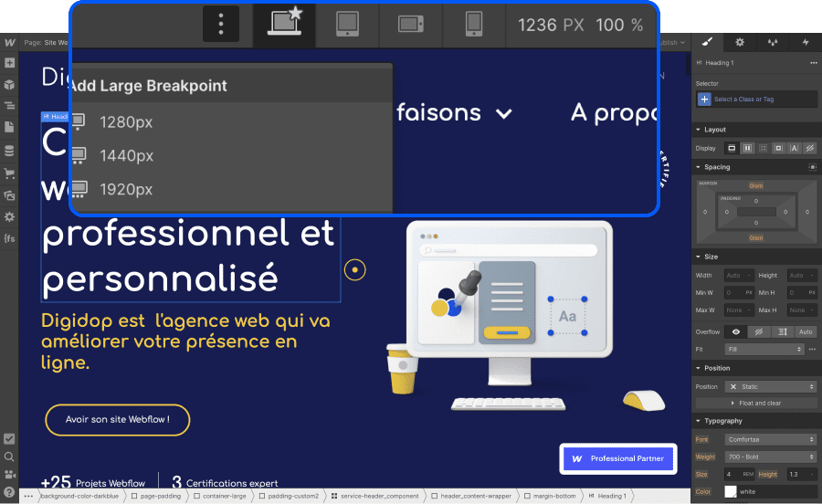Switch to mobile landscape breakpoint
Image resolution: width=822 pixels, height=504 pixels.
[x=410, y=24]
